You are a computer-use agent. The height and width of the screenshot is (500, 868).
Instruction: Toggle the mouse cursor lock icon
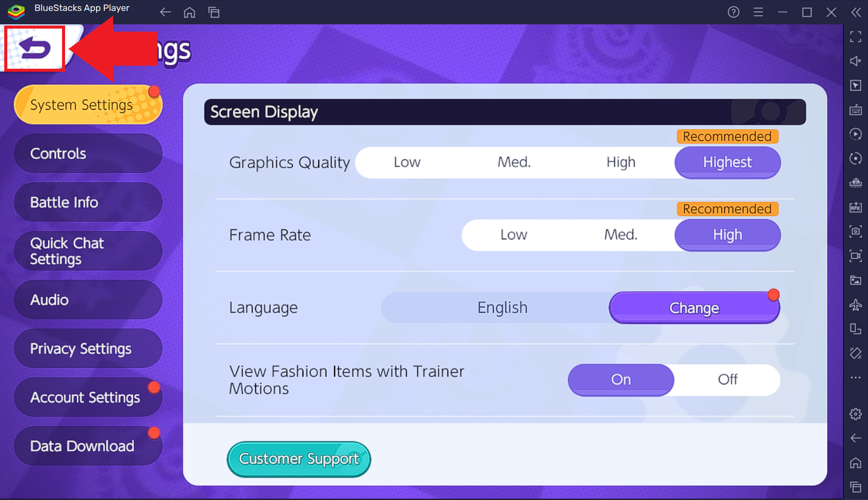856,85
